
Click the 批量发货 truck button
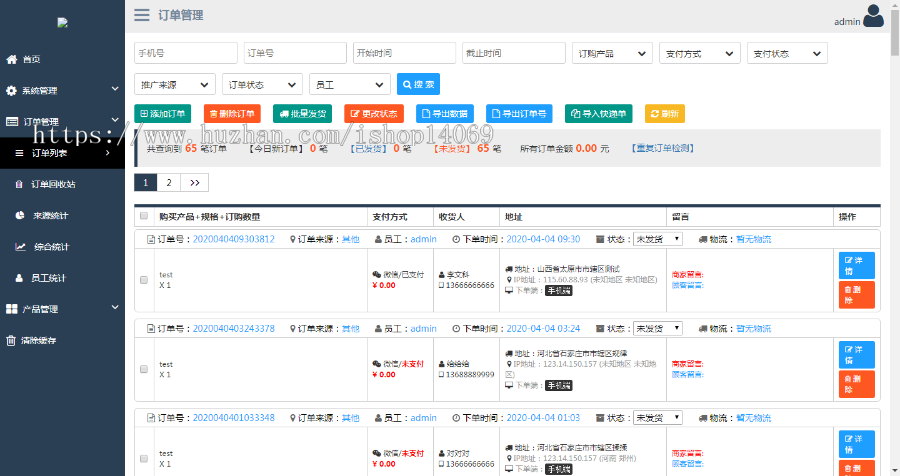303,114
